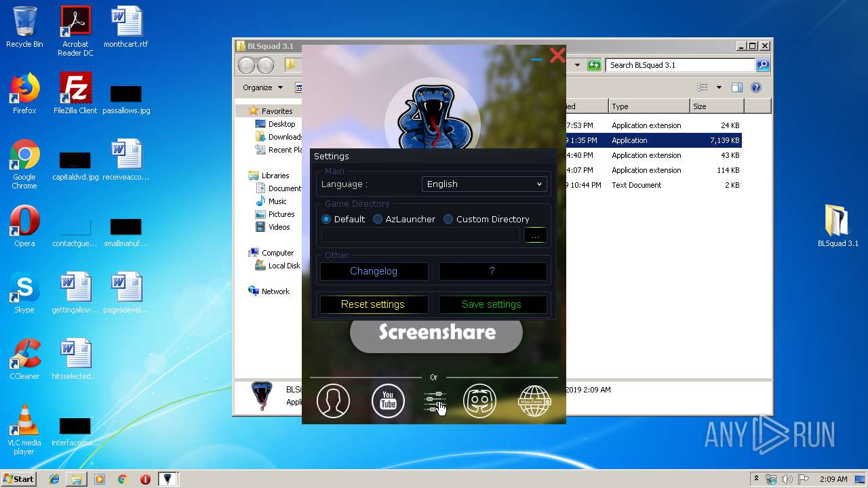The image size is (868, 488).
Task: Open the YouTube icon in the launcher
Action: [x=388, y=401]
